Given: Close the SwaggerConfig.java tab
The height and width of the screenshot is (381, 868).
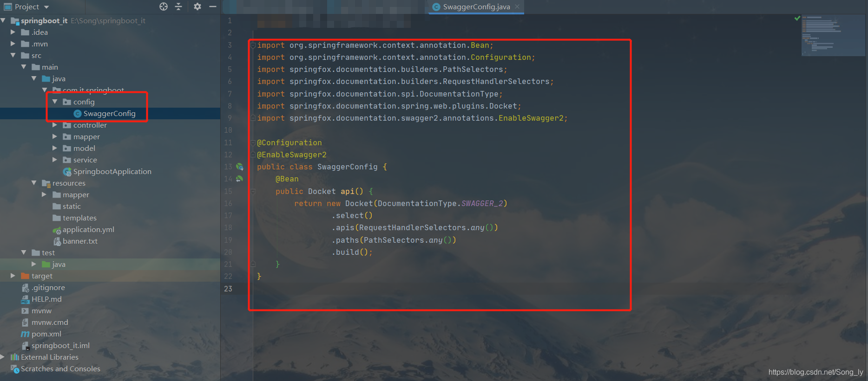Looking at the screenshot, I should tap(517, 6).
